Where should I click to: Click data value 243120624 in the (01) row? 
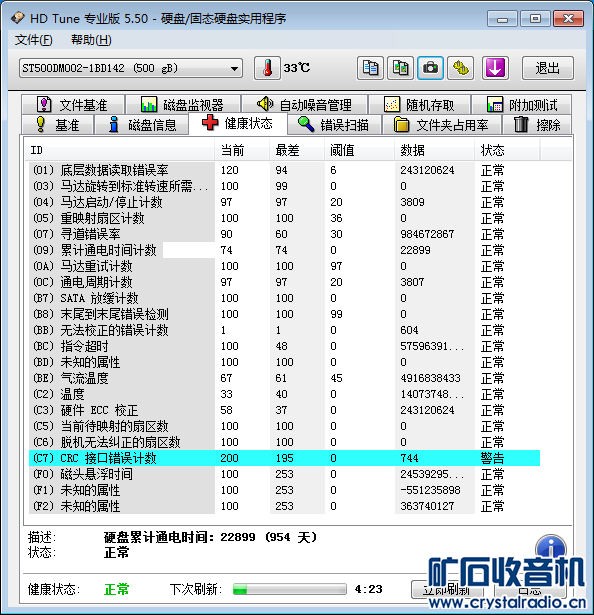(427, 170)
